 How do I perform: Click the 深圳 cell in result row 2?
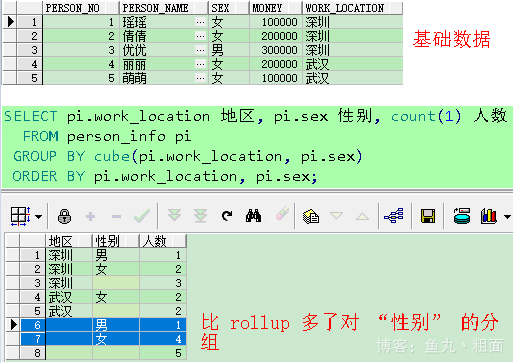click(69, 269)
